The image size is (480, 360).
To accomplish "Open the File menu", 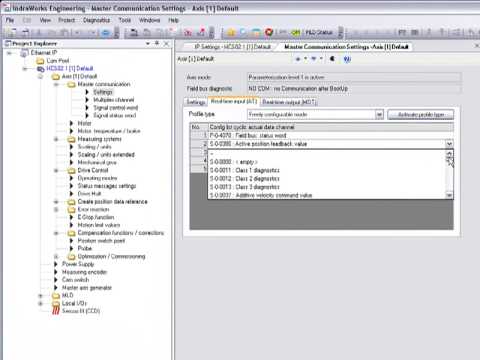I will [10, 20].
